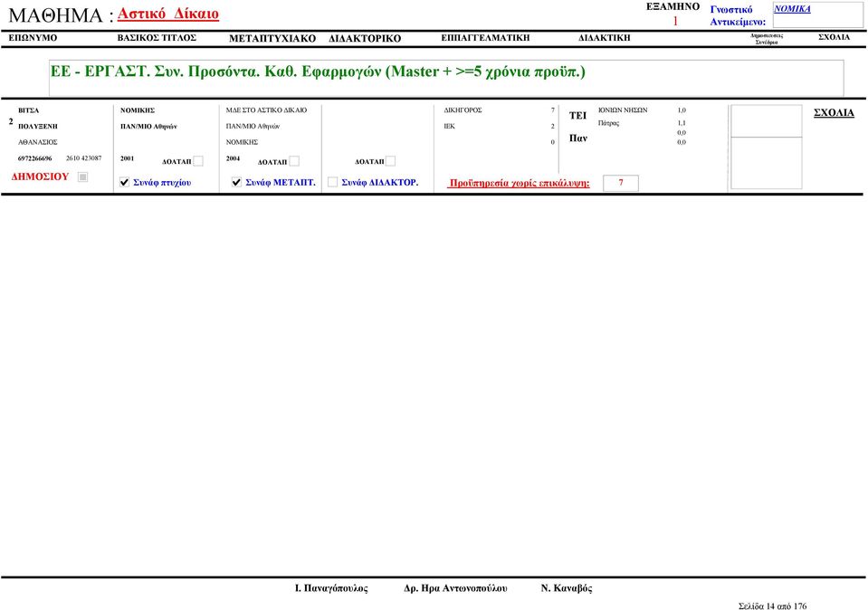Screen dimensions: 868x610
Task: Click the signature name Δρ. Ηρα Αντωνοπούλου
Action: pos(455,588)
